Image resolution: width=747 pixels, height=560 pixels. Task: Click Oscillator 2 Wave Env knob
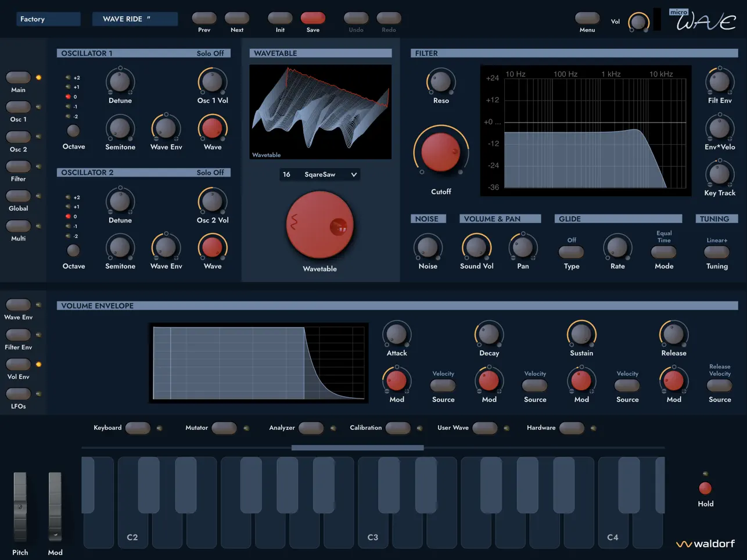click(x=166, y=247)
